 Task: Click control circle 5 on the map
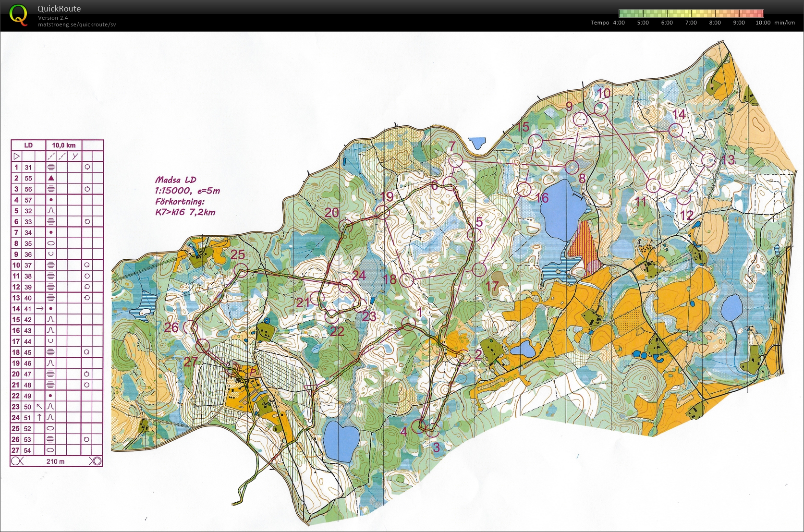click(474, 235)
